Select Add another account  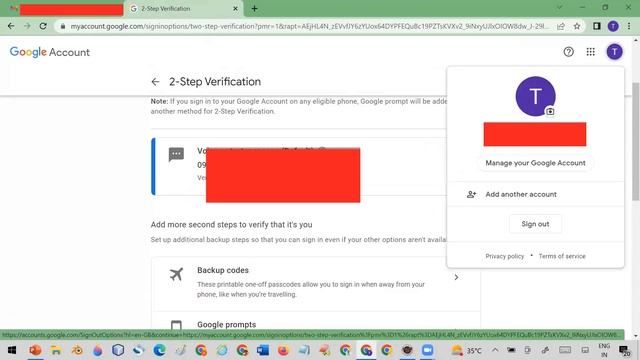(536, 194)
